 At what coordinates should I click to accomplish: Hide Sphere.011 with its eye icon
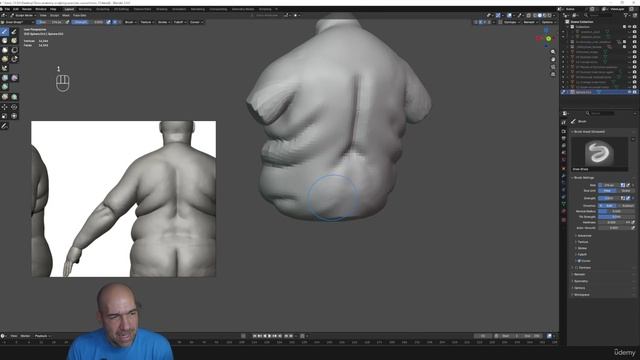(x=629, y=92)
